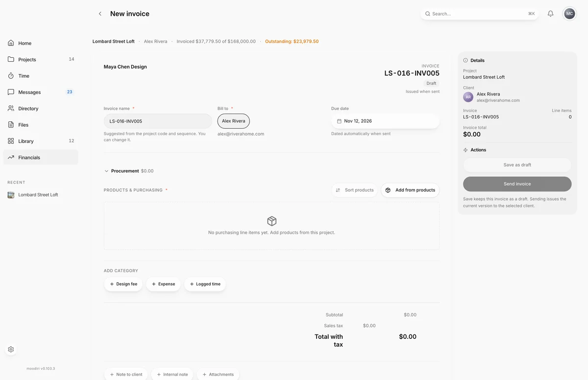Click the Subtotal $0.00 value
The image size is (588, 380).
410,315
